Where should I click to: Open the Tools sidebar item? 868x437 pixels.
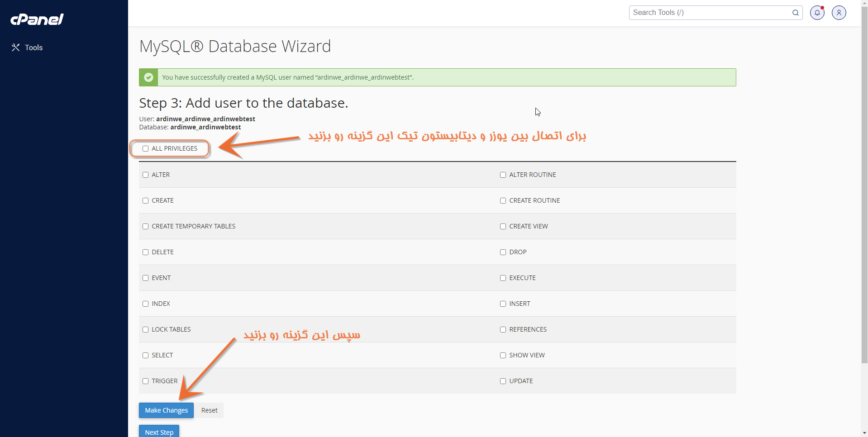[x=27, y=47]
